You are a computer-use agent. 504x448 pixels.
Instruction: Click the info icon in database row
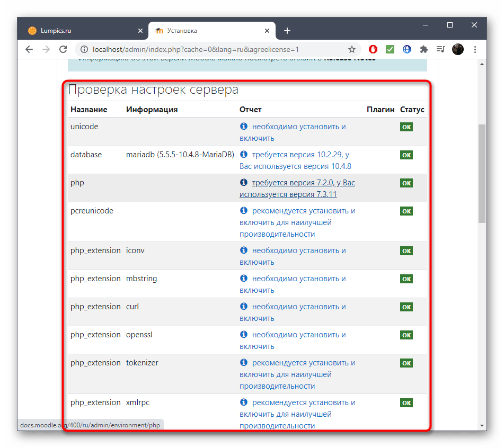click(x=244, y=154)
